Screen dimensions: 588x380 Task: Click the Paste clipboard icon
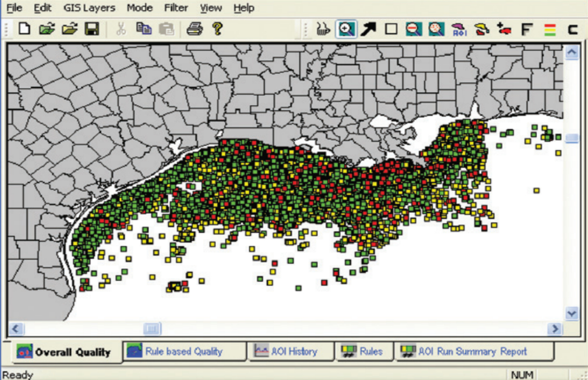[167, 29]
